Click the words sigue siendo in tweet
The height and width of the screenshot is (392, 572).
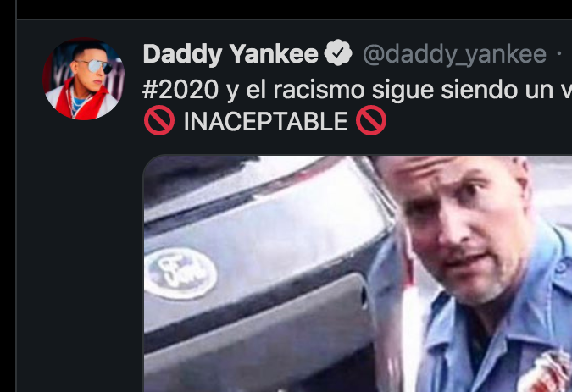[445, 90]
